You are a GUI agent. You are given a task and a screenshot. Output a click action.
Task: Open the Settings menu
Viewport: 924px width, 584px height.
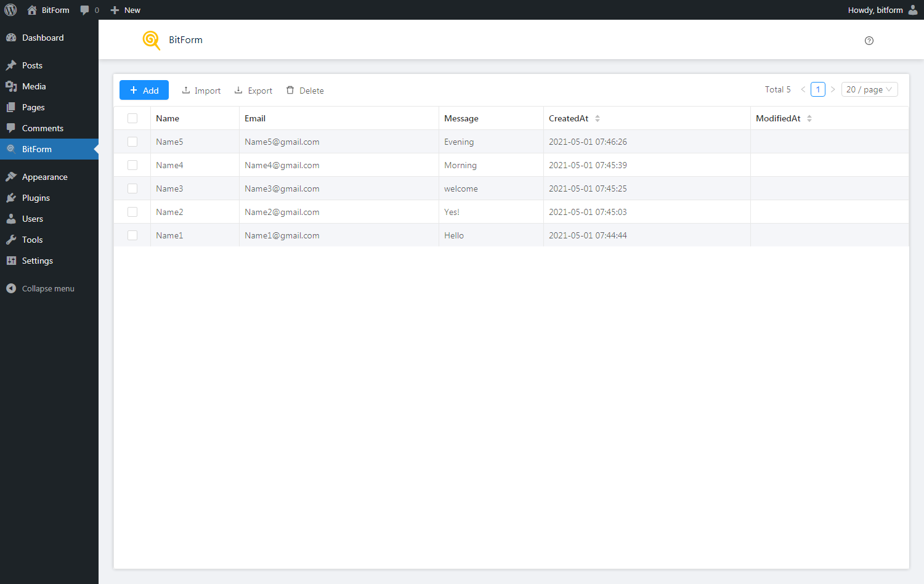pos(49,261)
